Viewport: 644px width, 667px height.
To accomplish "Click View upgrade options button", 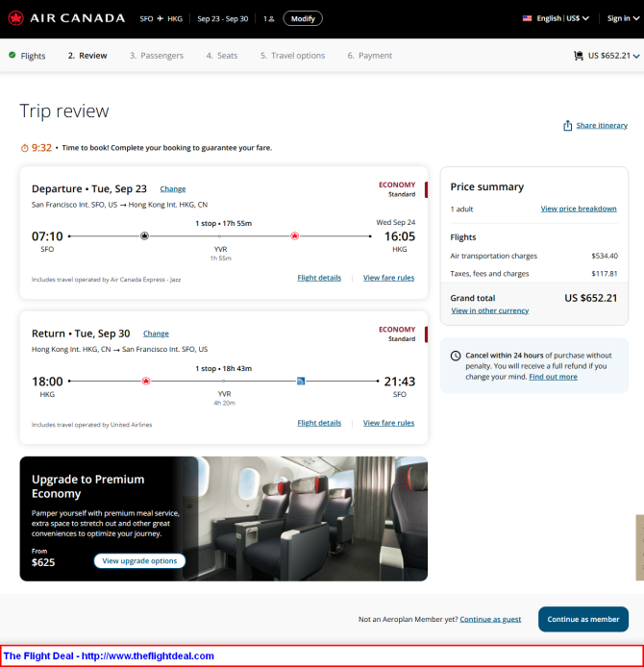I will [139, 560].
